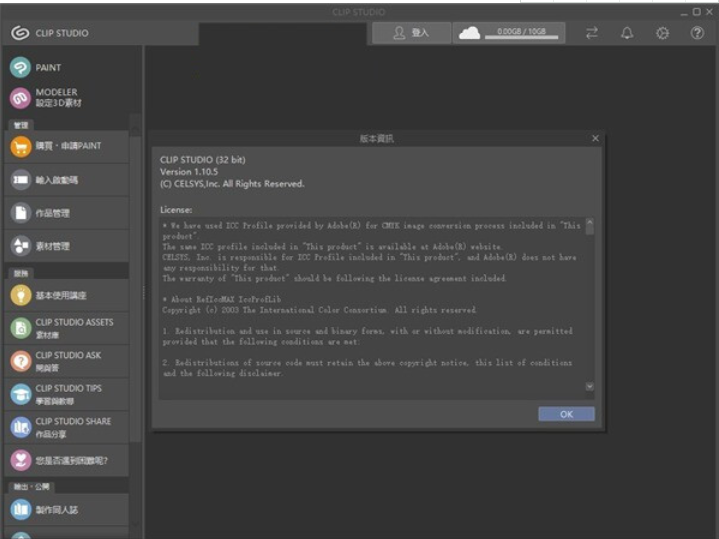
Task: Click the license text scroll down arrow
Action: (590, 387)
